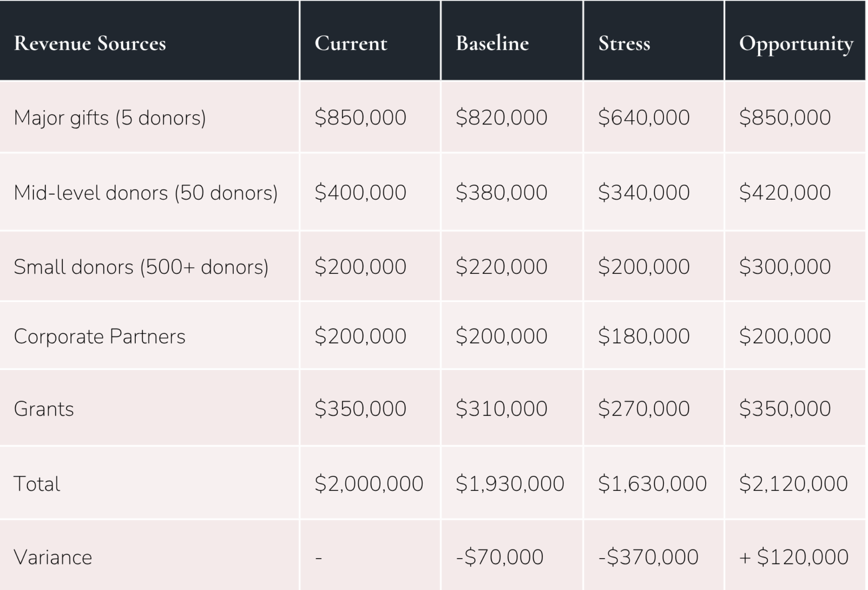Select the Current Total cell $2,000,000
The width and height of the screenshot is (868, 590).
pyautogui.click(x=369, y=483)
